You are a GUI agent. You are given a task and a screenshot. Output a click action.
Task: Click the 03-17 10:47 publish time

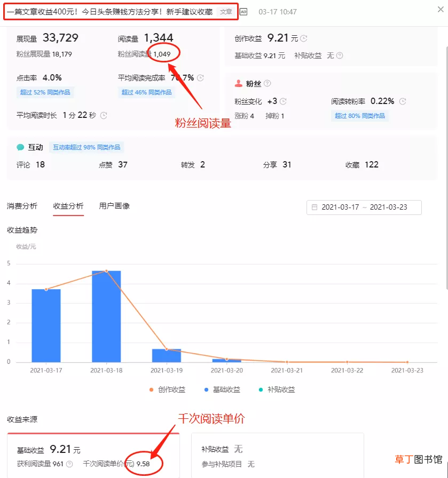[x=278, y=12]
